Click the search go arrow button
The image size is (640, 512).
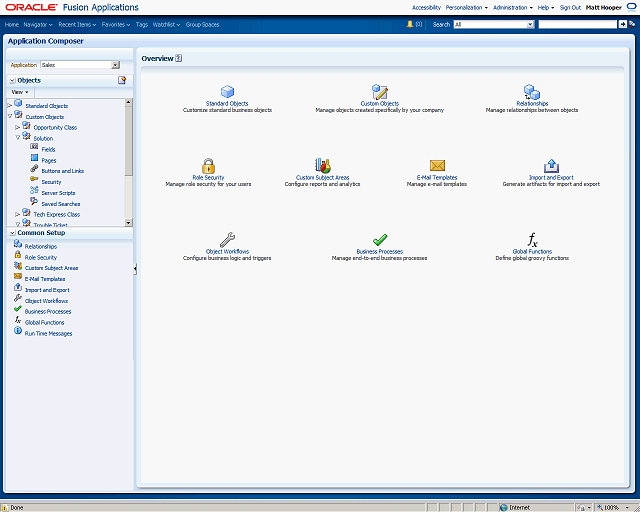pos(622,24)
